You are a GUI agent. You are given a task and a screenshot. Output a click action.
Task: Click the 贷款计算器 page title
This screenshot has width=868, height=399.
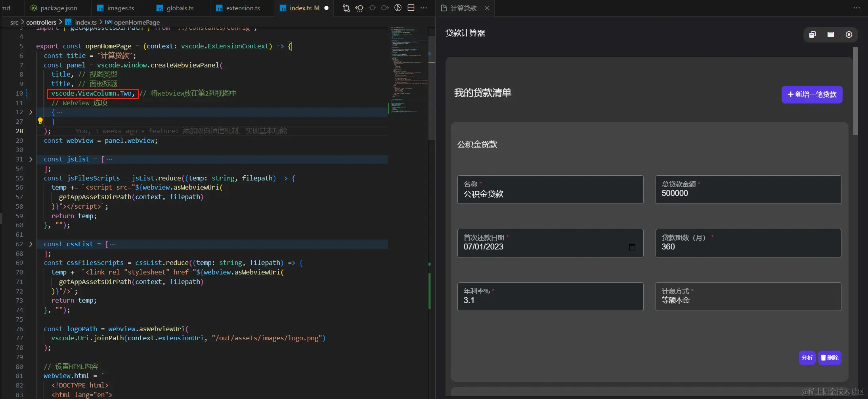[465, 33]
